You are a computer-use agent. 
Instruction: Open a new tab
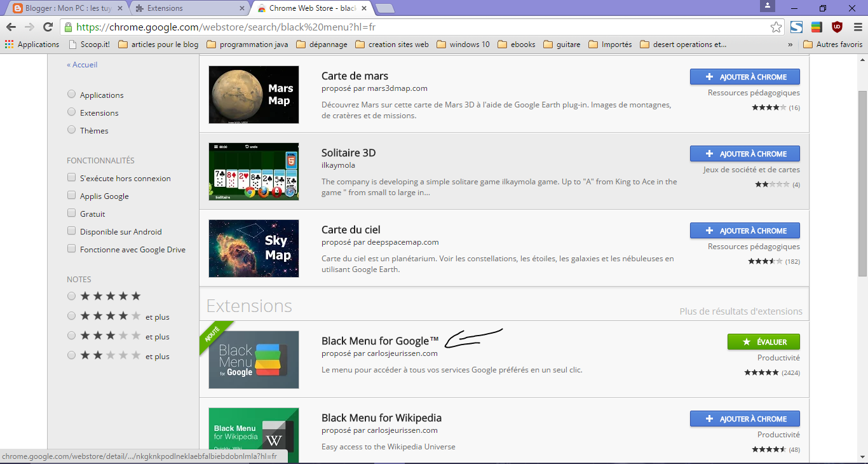point(385,8)
